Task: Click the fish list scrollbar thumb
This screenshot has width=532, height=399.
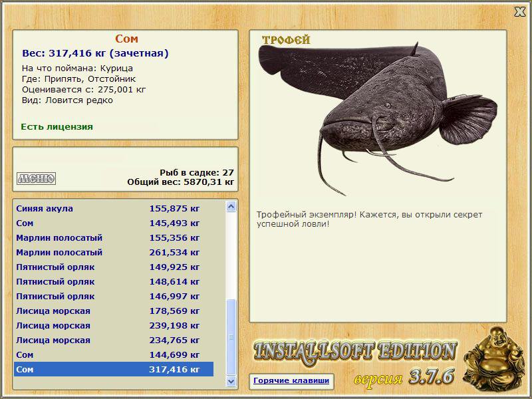Action: tap(231, 337)
